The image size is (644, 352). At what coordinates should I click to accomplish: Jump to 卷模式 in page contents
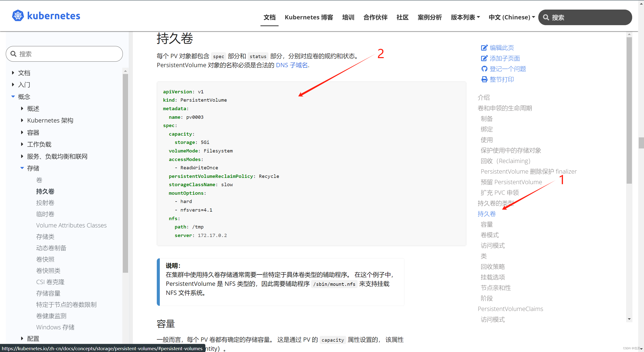click(x=490, y=235)
